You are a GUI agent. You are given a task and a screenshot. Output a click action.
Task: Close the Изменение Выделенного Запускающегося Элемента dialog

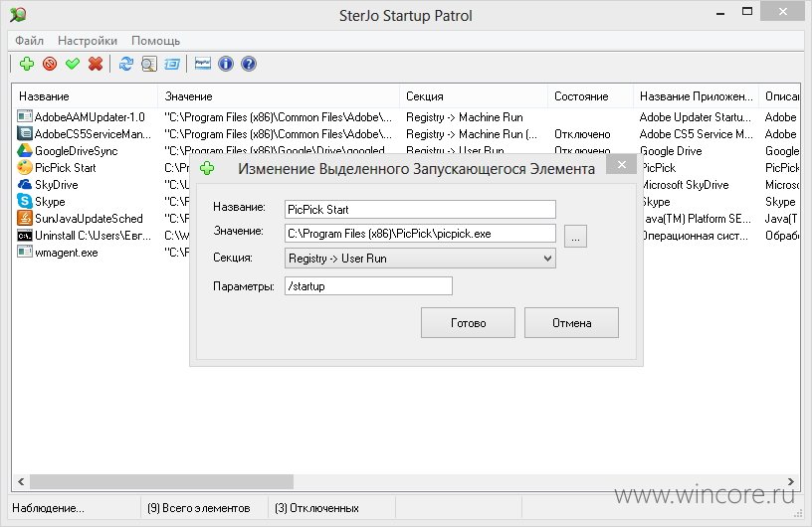pos(621,165)
